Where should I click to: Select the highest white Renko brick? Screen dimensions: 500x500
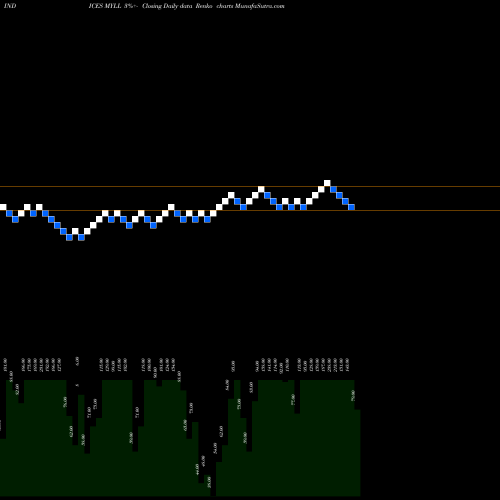[327, 183]
